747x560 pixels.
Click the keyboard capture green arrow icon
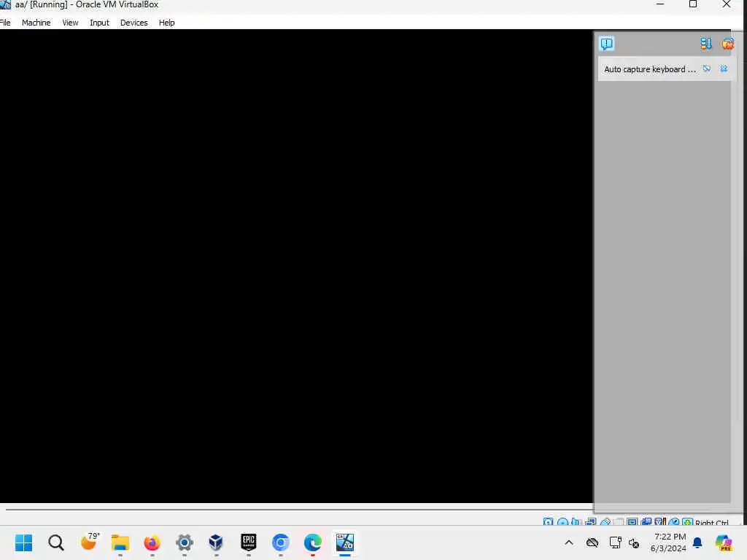[x=687, y=522]
